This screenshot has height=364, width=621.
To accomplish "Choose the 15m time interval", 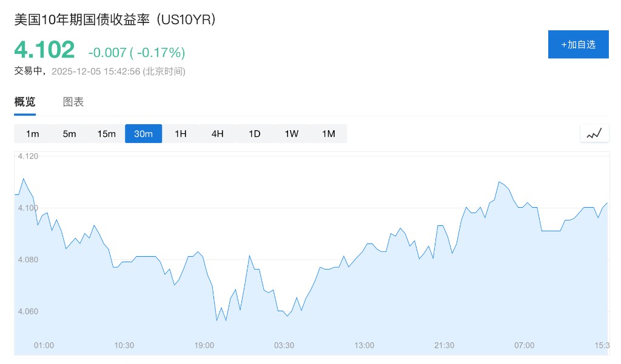I will point(107,134).
